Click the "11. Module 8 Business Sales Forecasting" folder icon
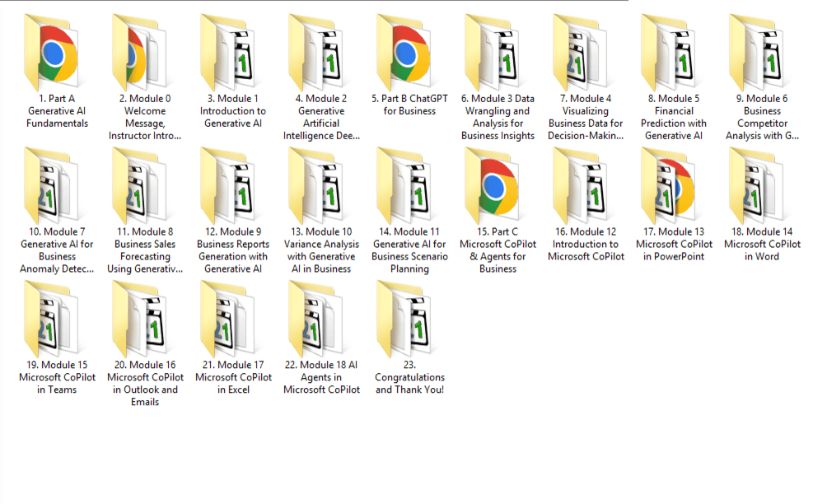 [x=140, y=185]
